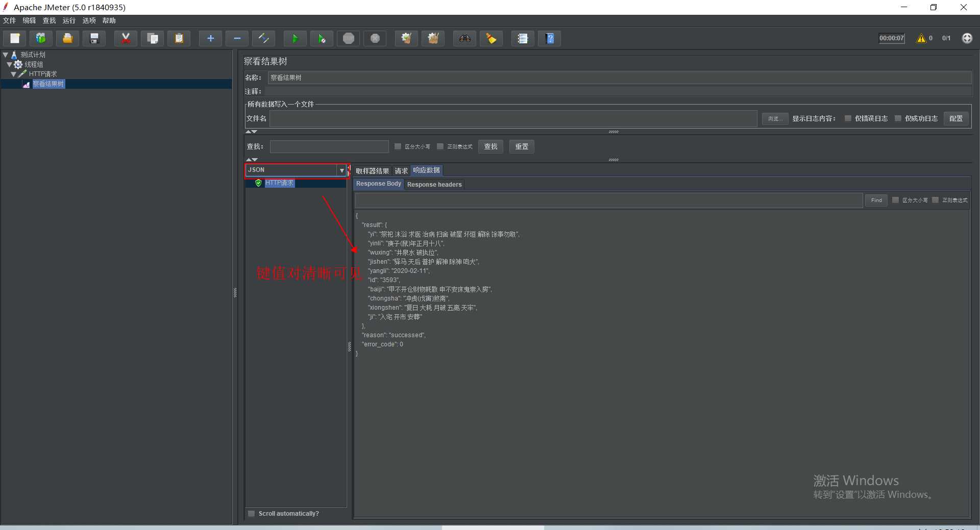Open the Help question mark icon

[x=550, y=38]
